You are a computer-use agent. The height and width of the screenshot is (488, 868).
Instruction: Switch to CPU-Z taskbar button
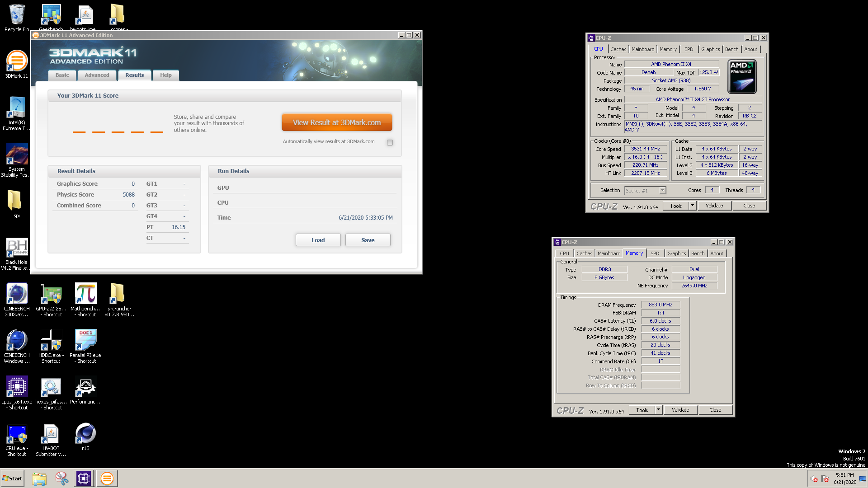pos(84,479)
